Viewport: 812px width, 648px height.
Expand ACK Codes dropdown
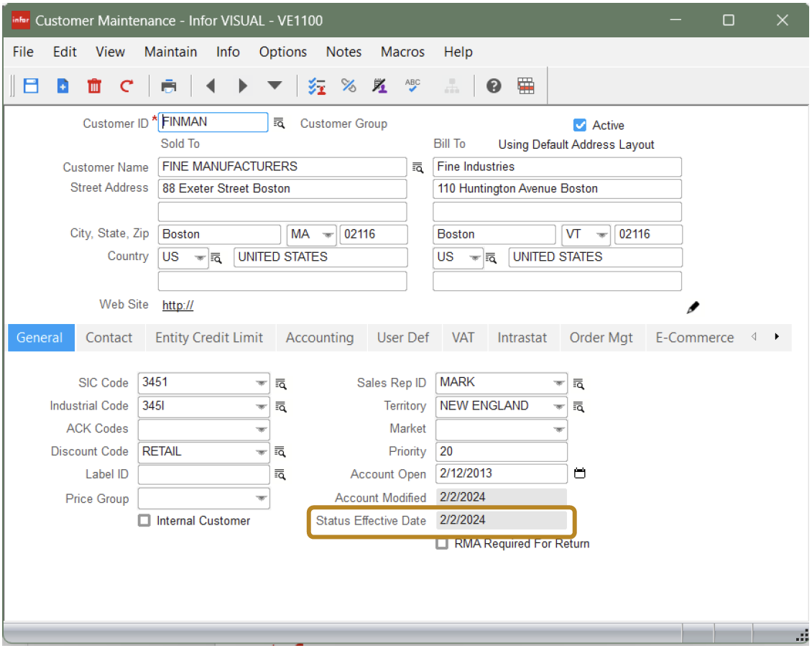[261, 430]
